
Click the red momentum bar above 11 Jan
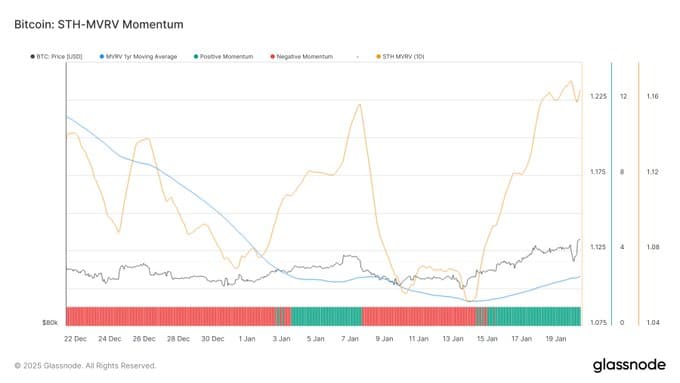click(x=418, y=316)
